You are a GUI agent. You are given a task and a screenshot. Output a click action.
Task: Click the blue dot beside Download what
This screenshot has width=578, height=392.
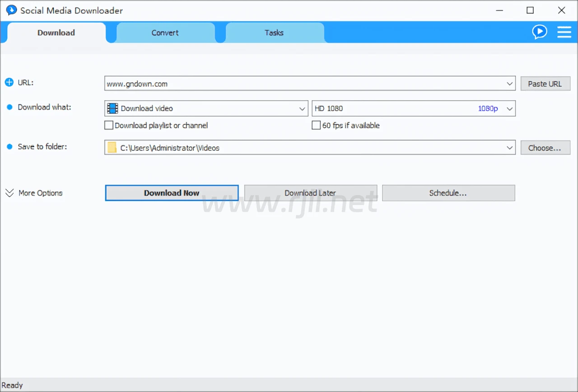9,107
